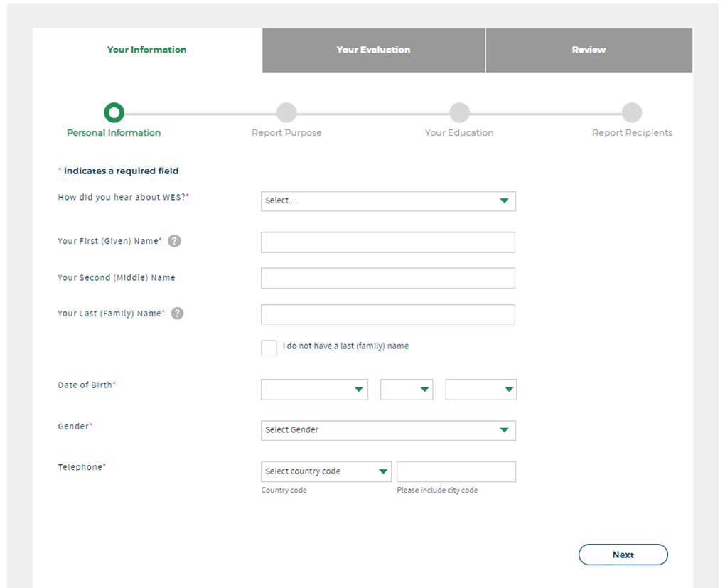Click the 'indicates a required field' text
The image size is (725, 588).
pyautogui.click(x=121, y=171)
